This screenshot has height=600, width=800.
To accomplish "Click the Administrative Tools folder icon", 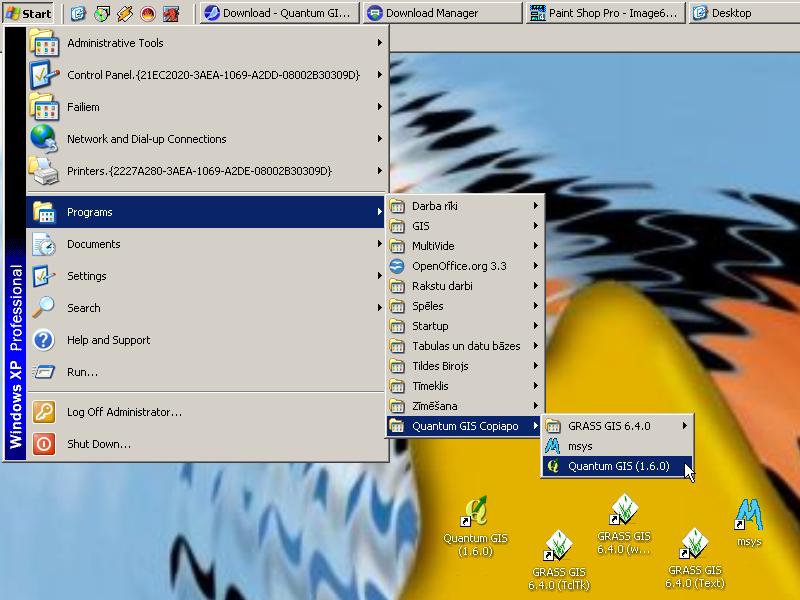I will click(44, 43).
